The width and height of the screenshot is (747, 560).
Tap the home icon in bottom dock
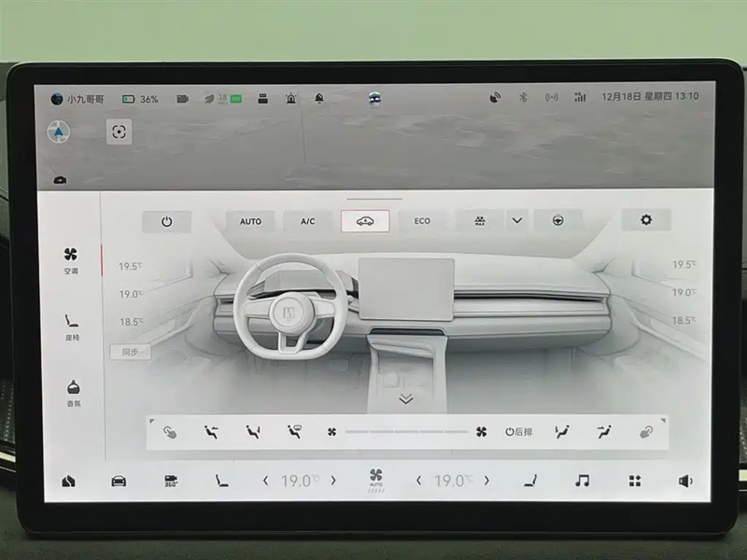tap(68, 481)
